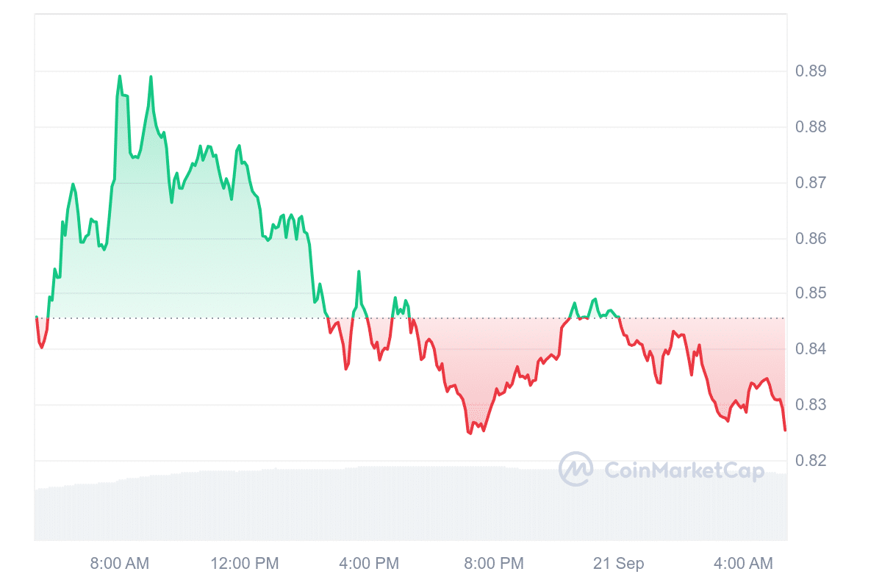Click the 21 Sep date label

tap(619, 564)
